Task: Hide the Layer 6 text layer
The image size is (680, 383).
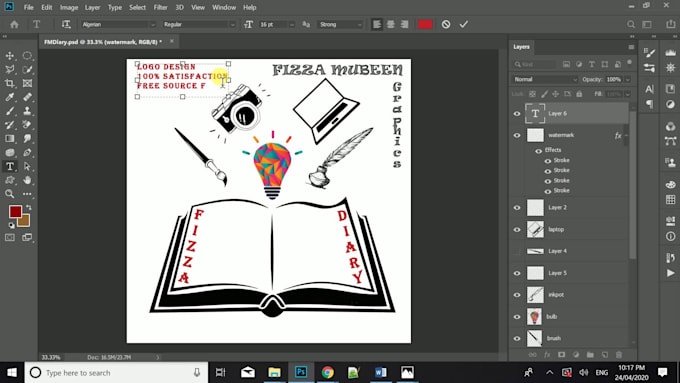Action: (517, 114)
